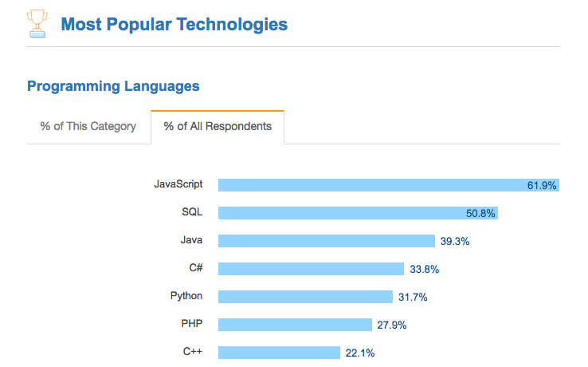Screen dimensions: 588x367
Task: Click the PHP language label
Action: [x=192, y=323]
